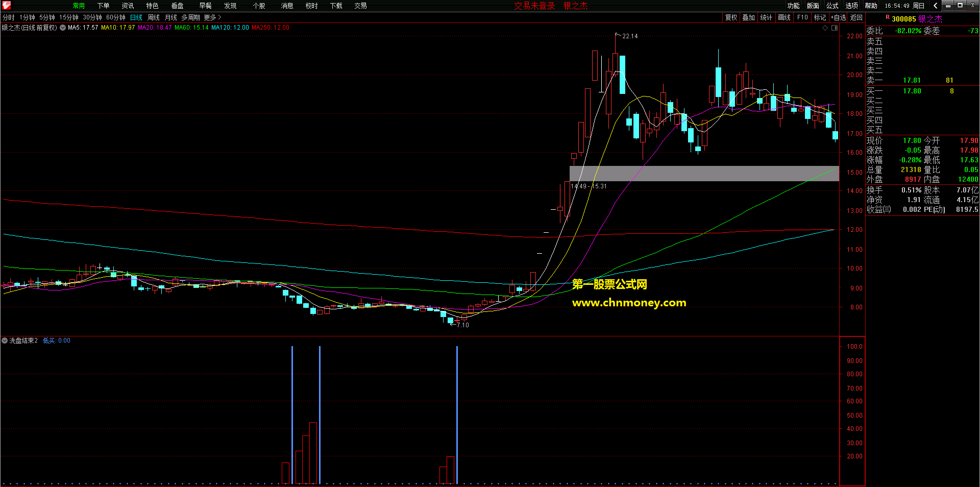Viewport: 980px width, 487px height.
Task: Click the 银之杰 stock name in the title bar
Action: click(575, 6)
